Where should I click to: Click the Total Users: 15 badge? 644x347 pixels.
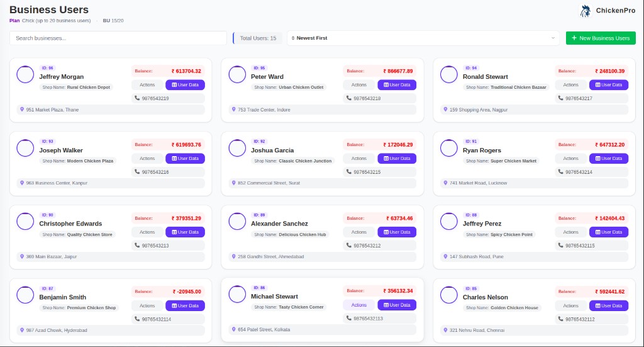258,38
